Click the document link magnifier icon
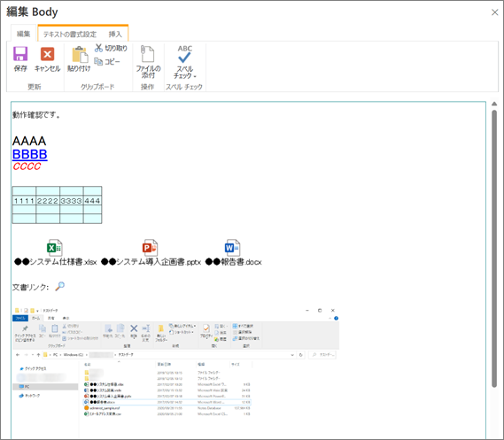Image resolution: width=504 pixels, height=440 pixels. point(59,286)
